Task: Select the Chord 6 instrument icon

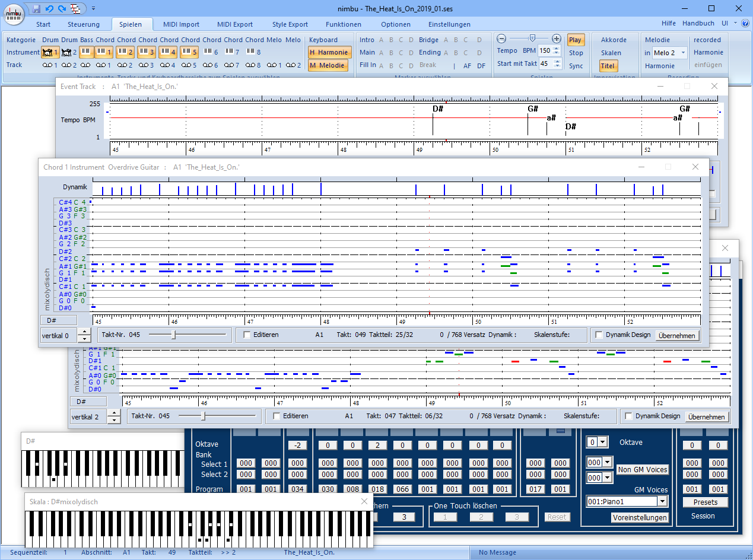Action: pyautogui.click(x=211, y=52)
